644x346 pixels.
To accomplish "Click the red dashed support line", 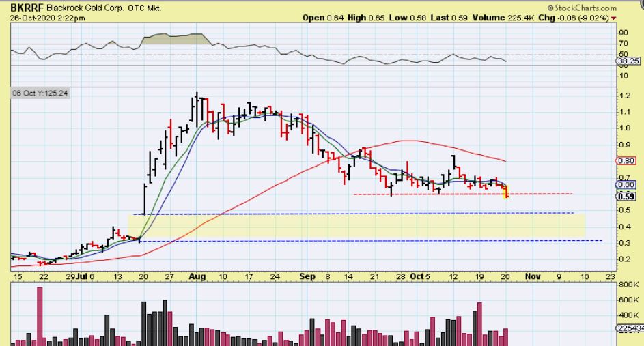I will [463, 194].
